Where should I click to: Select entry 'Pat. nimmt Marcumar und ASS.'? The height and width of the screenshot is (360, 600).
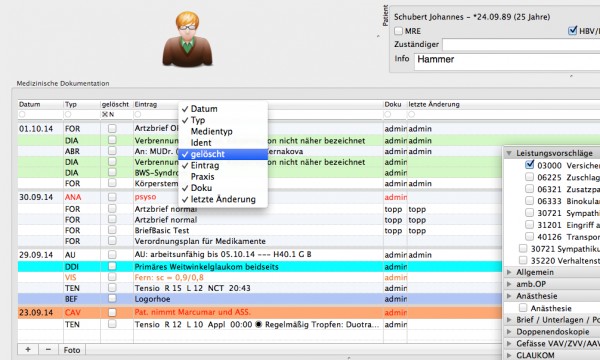193,312
